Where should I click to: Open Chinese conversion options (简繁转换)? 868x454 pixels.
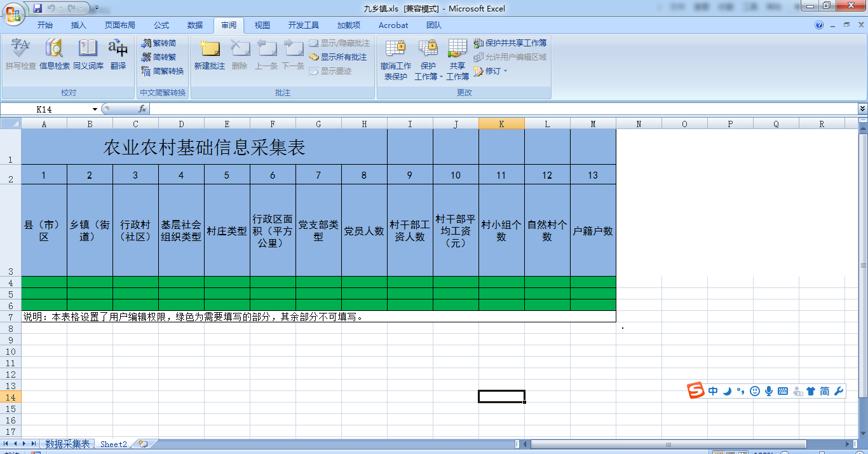coord(163,71)
